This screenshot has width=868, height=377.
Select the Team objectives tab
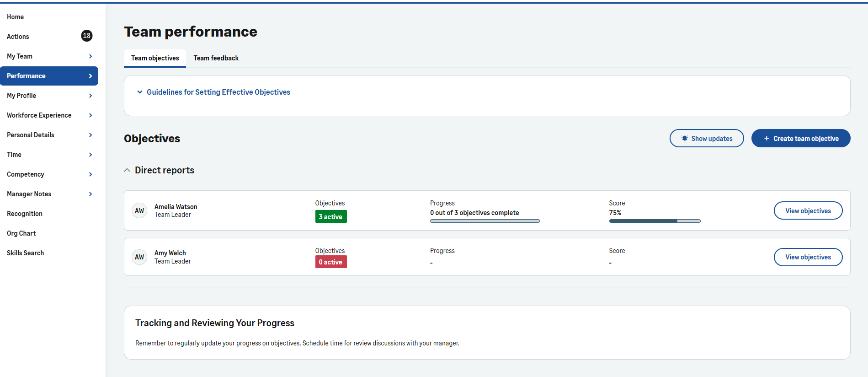[x=155, y=58]
